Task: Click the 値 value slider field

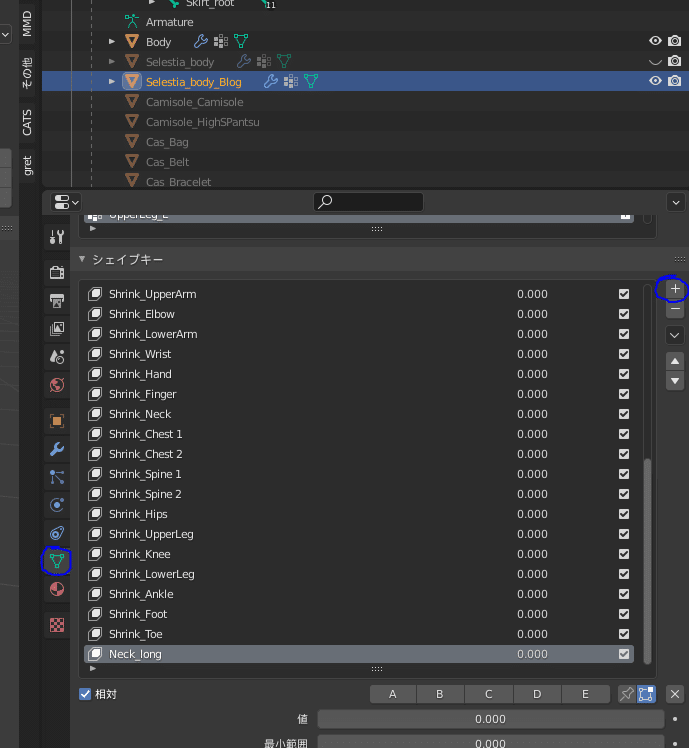Action: point(491,719)
